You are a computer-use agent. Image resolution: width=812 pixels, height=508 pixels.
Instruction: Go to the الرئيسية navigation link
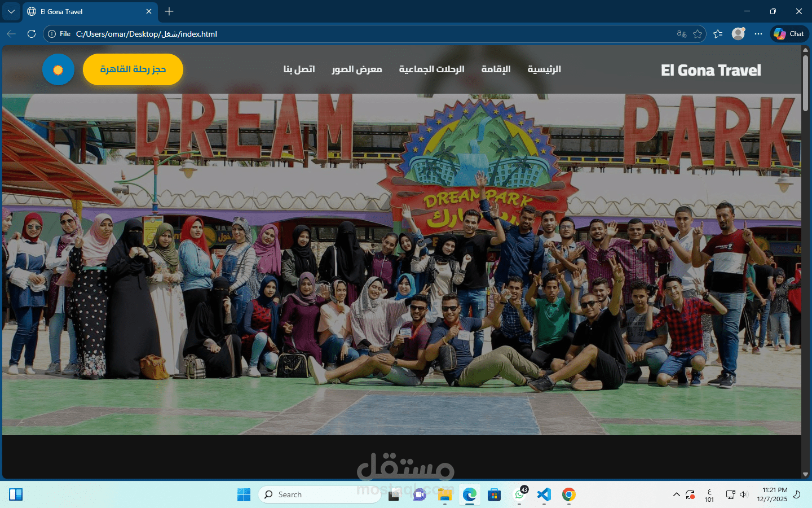point(544,69)
